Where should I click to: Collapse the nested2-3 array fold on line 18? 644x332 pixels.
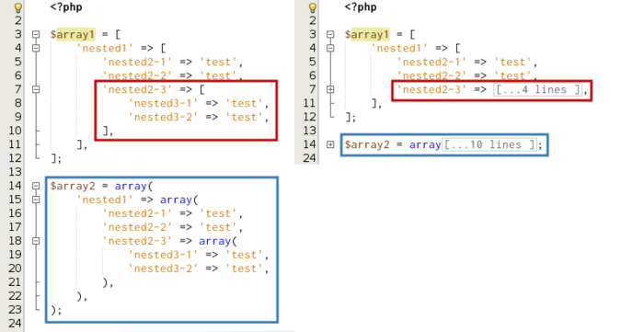[36, 241]
